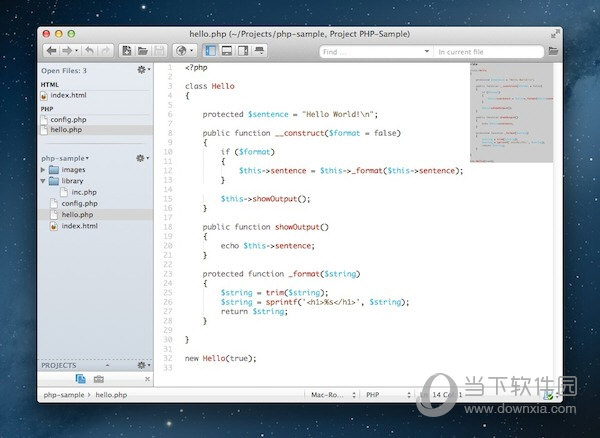
Task: Open the Open Files gear menu
Action: point(143,71)
